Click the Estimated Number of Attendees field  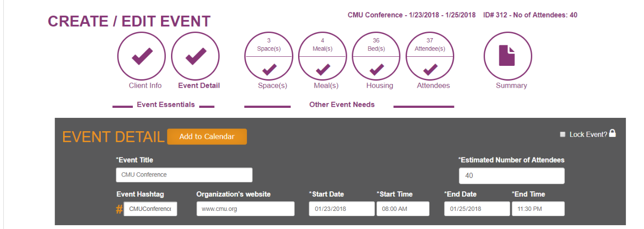pyautogui.click(x=511, y=176)
